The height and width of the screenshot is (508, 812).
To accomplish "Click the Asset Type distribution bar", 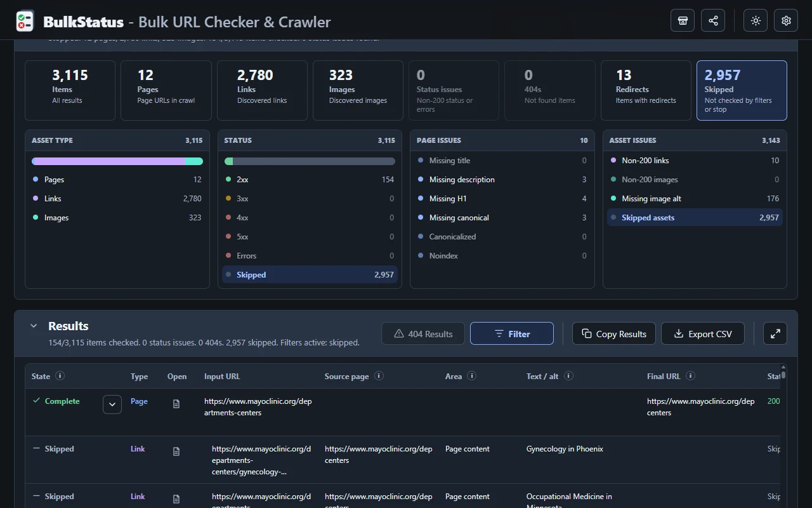I will tap(117, 161).
